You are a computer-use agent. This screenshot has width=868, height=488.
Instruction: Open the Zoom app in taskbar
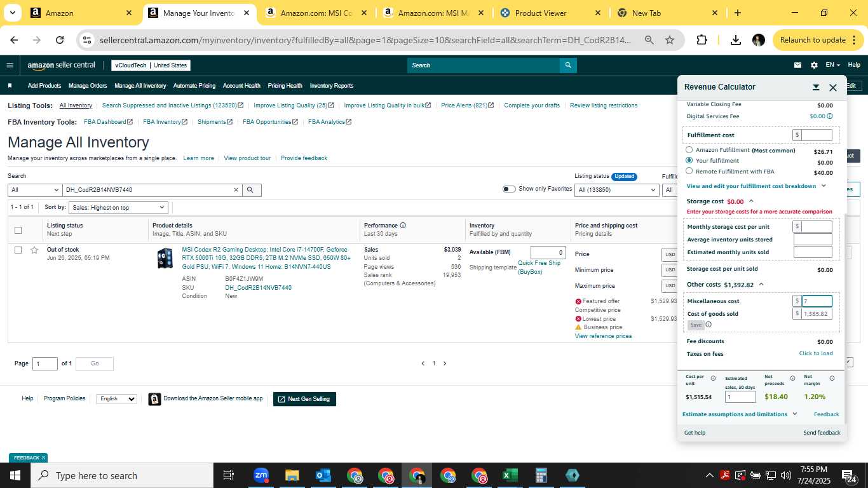pyautogui.click(x=261, y=475)
